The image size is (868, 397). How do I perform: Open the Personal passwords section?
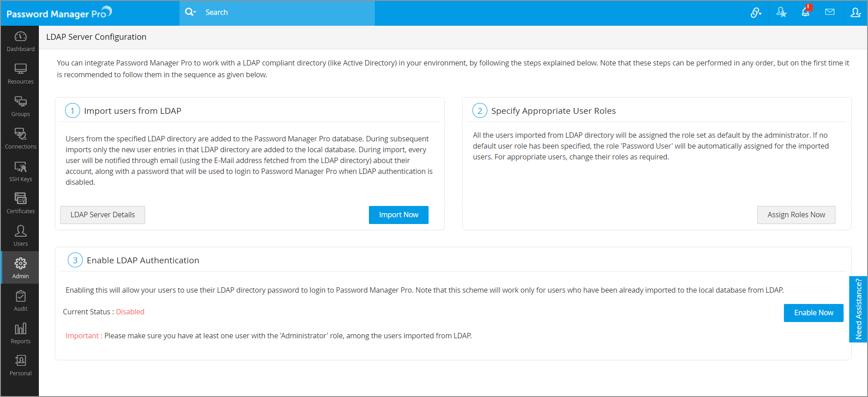click(x=20, y=366)
